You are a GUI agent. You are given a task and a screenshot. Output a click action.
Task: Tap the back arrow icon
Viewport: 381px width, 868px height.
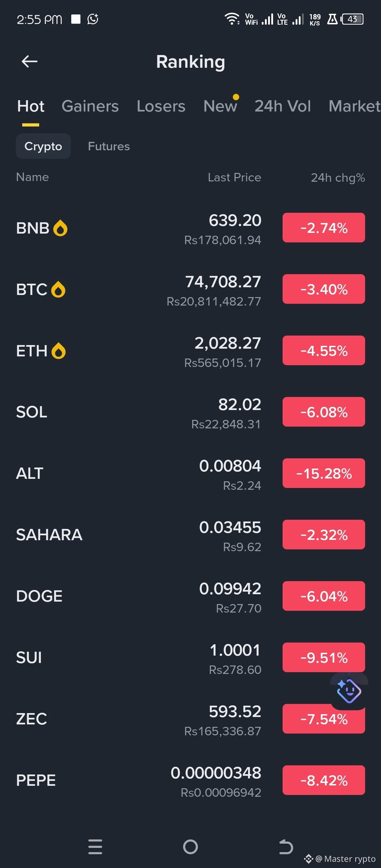pos(30,62)
